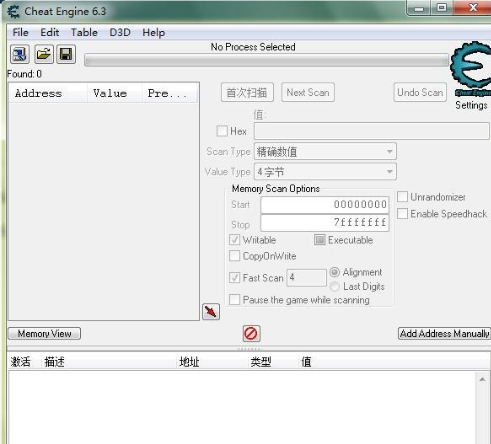Click the red arrow add-to-address-list icon
491x444 pixels.
point(211,312)
